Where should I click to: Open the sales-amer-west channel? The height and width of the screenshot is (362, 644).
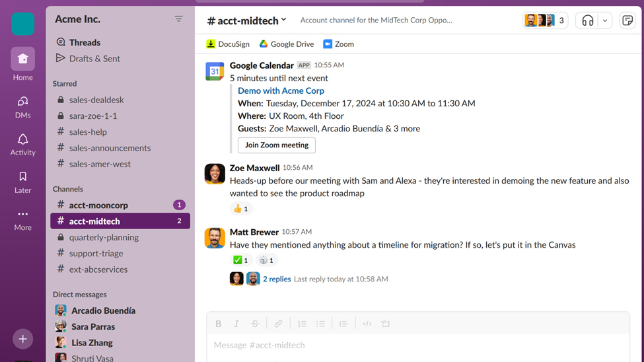pos(120,164)
